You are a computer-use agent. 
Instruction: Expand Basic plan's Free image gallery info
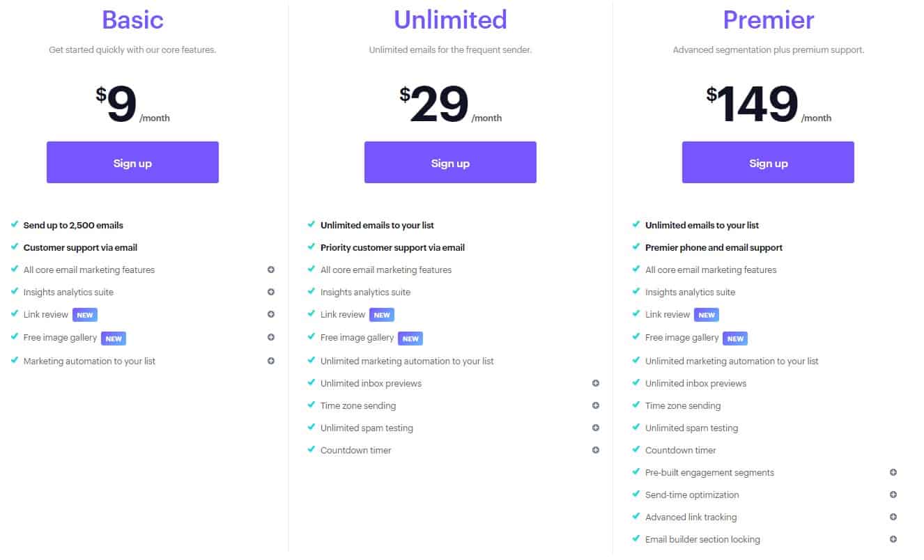click(271, 337)
